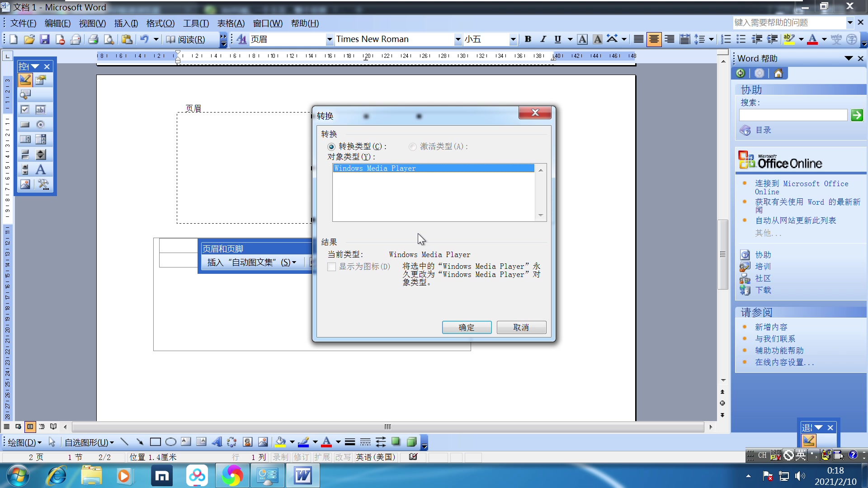The width and height of the screenshot is (868, 488).
Task: Click the vertical scrollbar thumb of document
Action: [x=722, y=254]
